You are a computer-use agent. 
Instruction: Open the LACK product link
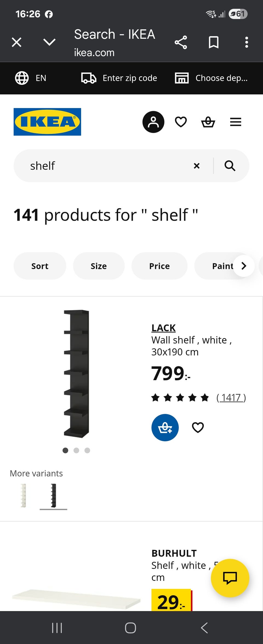coord(164,328)
